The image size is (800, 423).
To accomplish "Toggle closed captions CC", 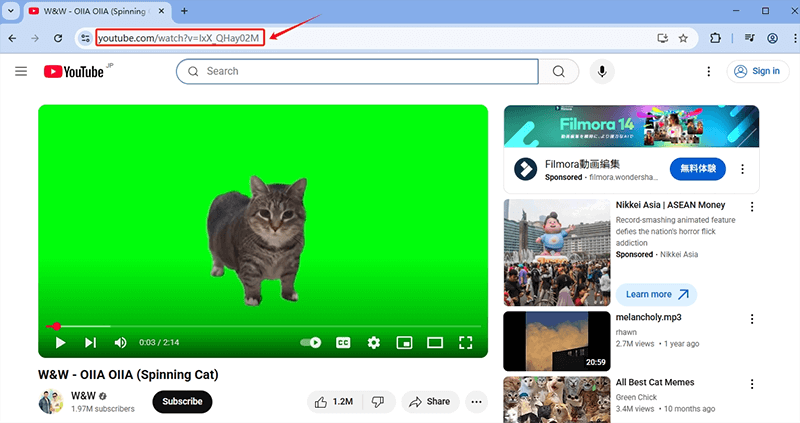I will (x=343, y=342).
